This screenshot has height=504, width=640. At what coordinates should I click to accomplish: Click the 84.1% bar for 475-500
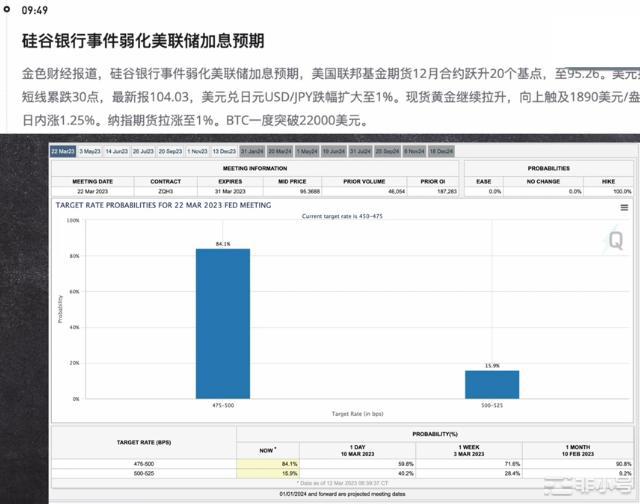[223, 324]
